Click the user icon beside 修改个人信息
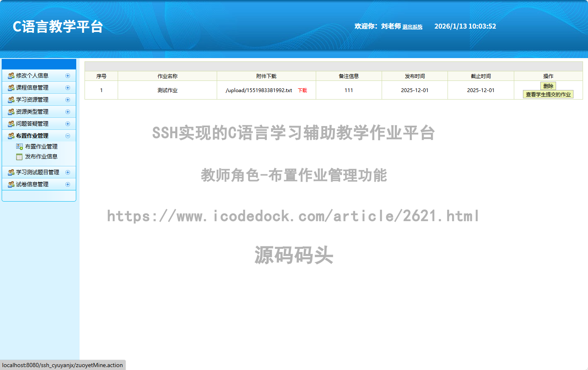The image size is (588, 370). pyautogui.click(x=11, y=76)
